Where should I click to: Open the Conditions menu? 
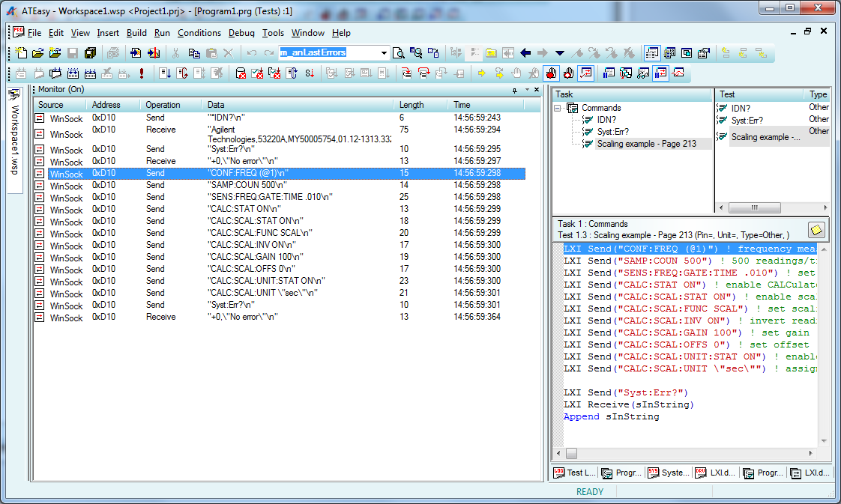coord(199,33)
